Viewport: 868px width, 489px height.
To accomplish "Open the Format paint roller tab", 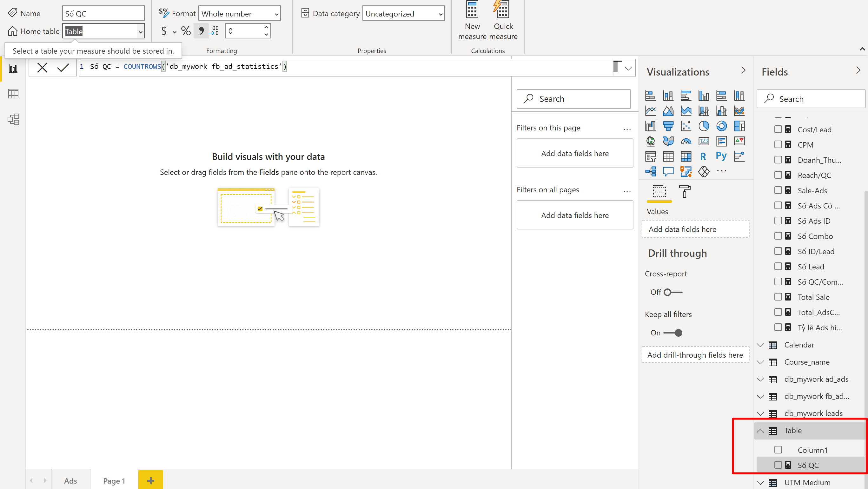I will click(684, 191).
